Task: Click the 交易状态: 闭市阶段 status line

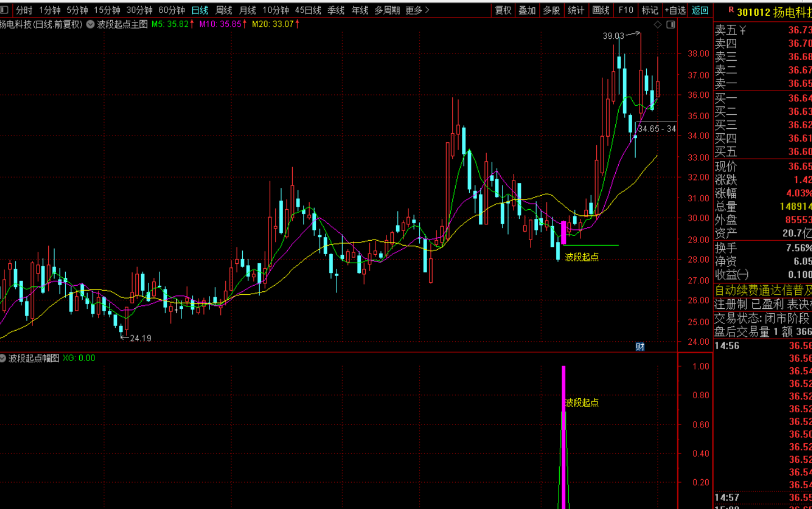Action: coord(763,318)
